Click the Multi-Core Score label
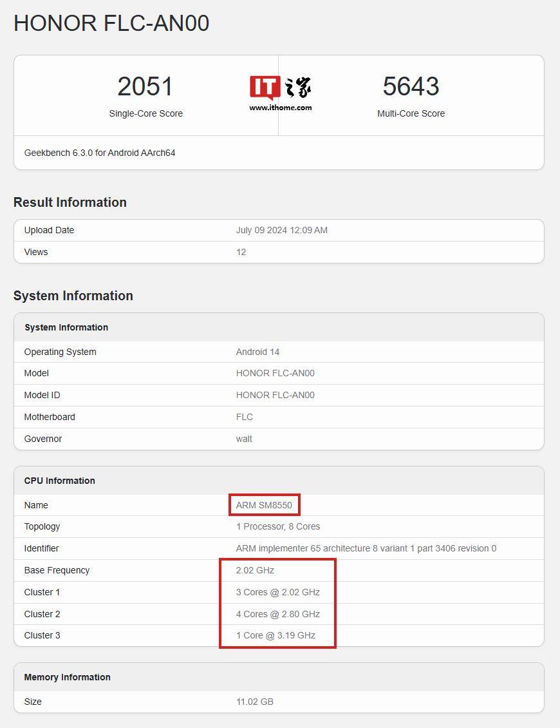Screen dimensions: 560x728 [x=411, y=113]
